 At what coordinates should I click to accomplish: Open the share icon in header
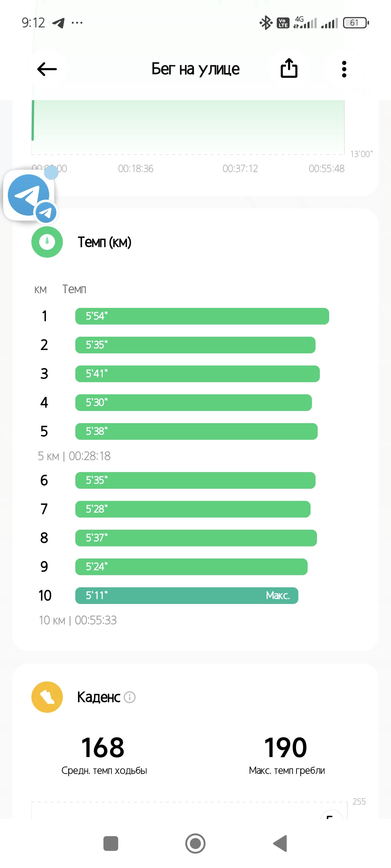pyautogui.click(x=289, y=68)
